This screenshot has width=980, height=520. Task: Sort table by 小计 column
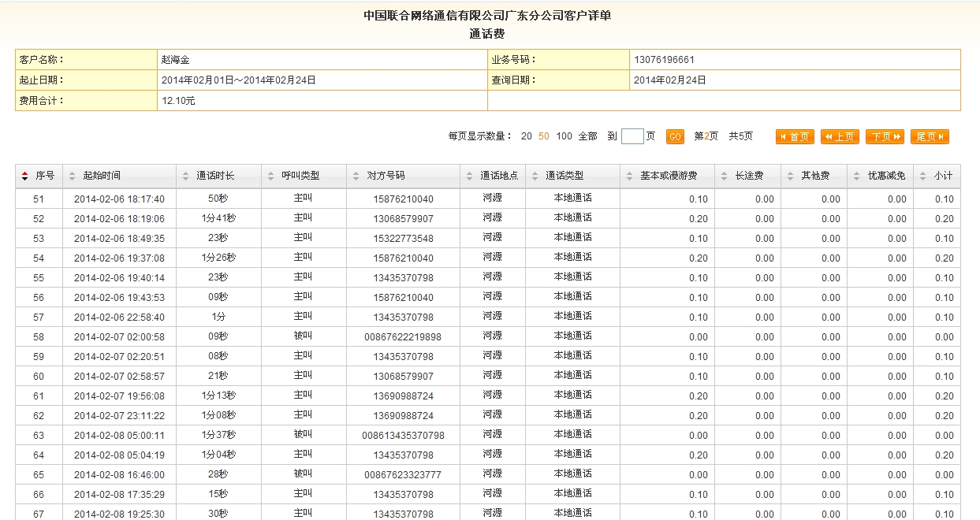[942, 176]
